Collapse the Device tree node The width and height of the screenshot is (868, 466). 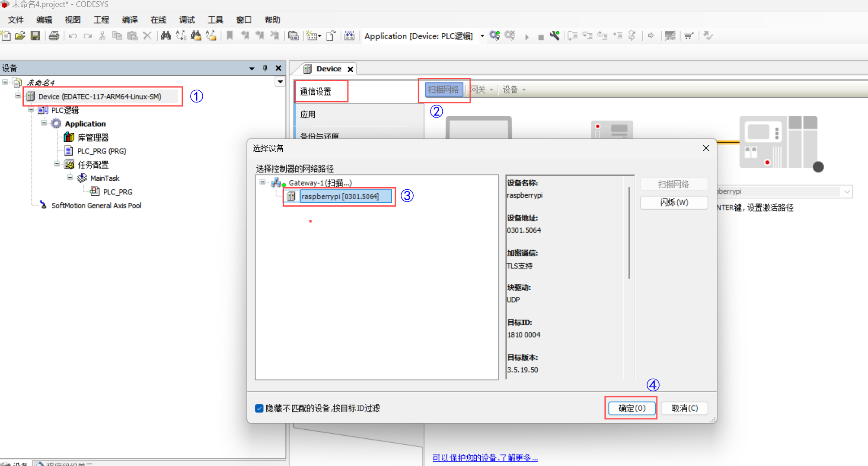click(x=18, y=96)
